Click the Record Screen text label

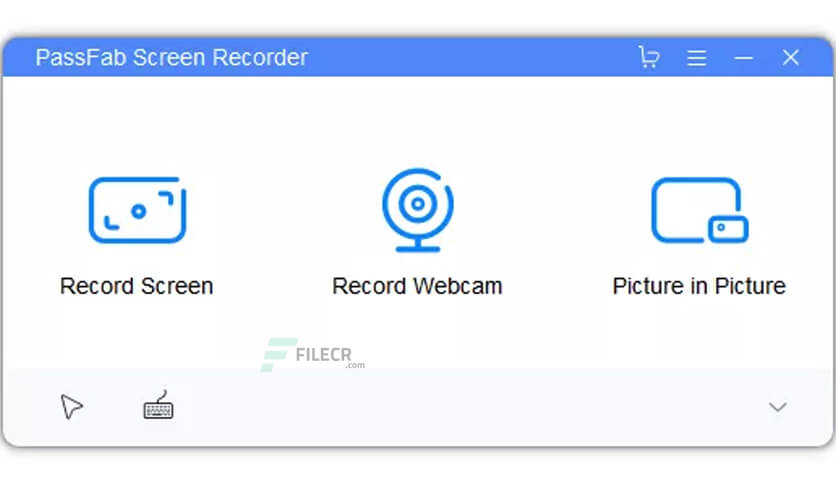point(136,286)
